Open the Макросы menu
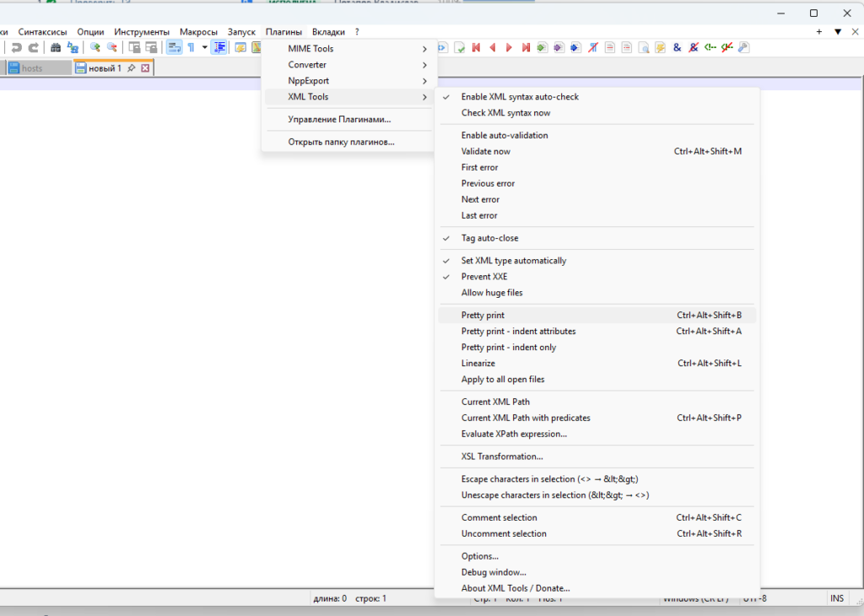This screenshot has width=864, height=616. [198, 31]
